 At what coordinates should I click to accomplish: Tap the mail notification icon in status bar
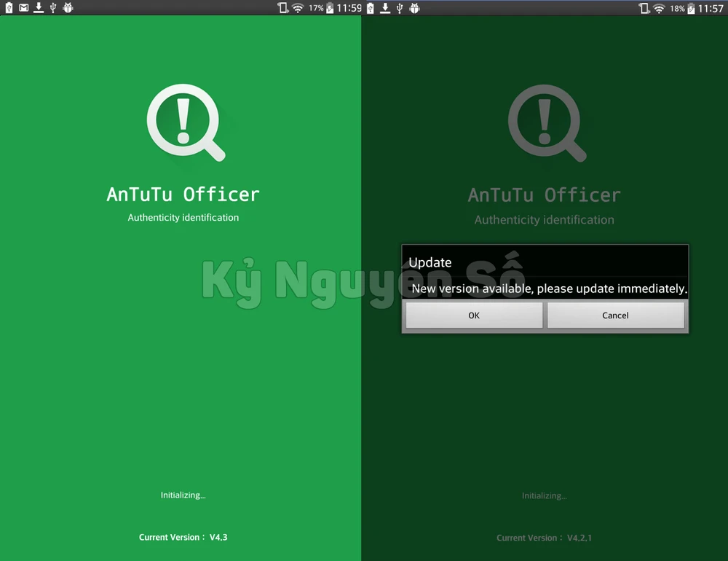[x=23, y=8]
